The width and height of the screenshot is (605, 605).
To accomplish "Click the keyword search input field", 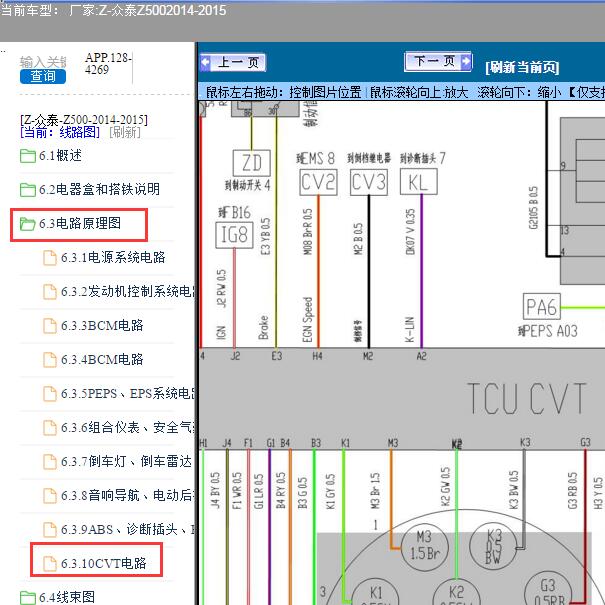I will coord(43,62).
